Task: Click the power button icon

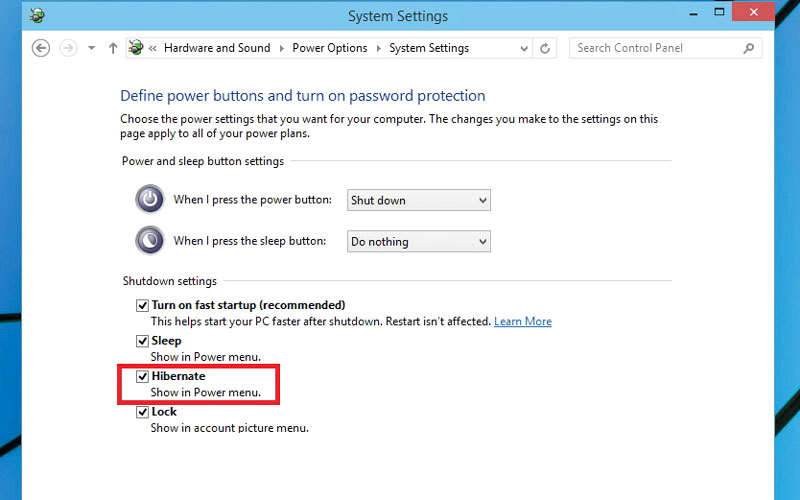Action: (149, 199)
